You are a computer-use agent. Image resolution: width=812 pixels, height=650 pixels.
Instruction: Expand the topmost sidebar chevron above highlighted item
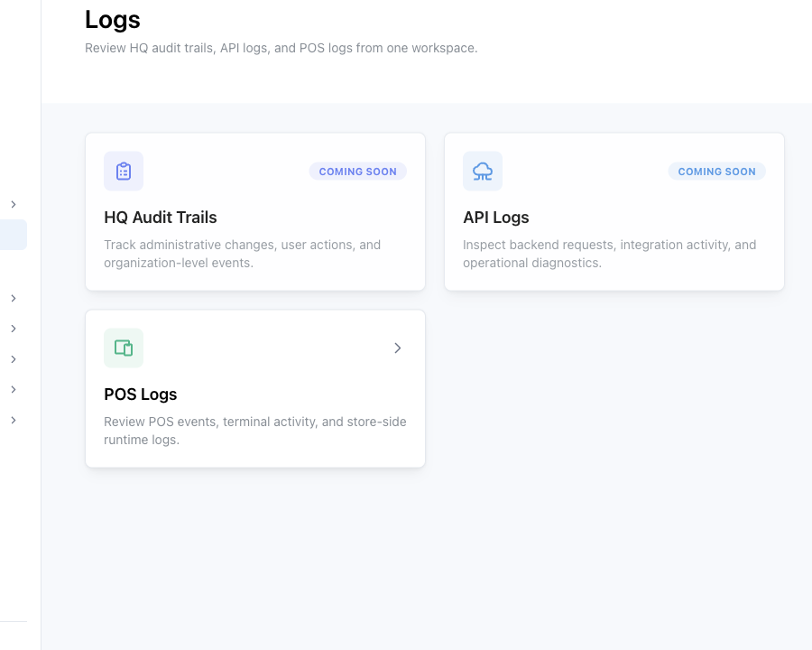click(x=14, y=204)
